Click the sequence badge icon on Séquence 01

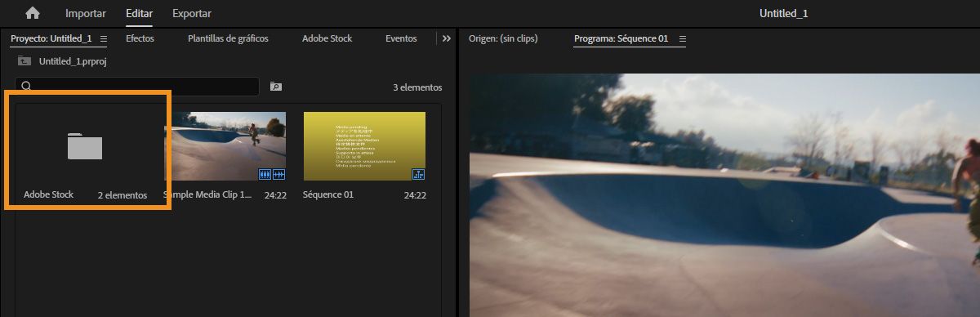tap(418, 174)
